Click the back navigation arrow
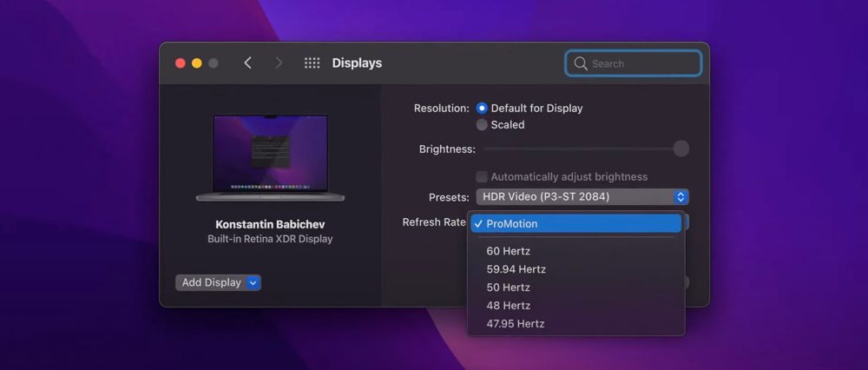 point(247,63)
